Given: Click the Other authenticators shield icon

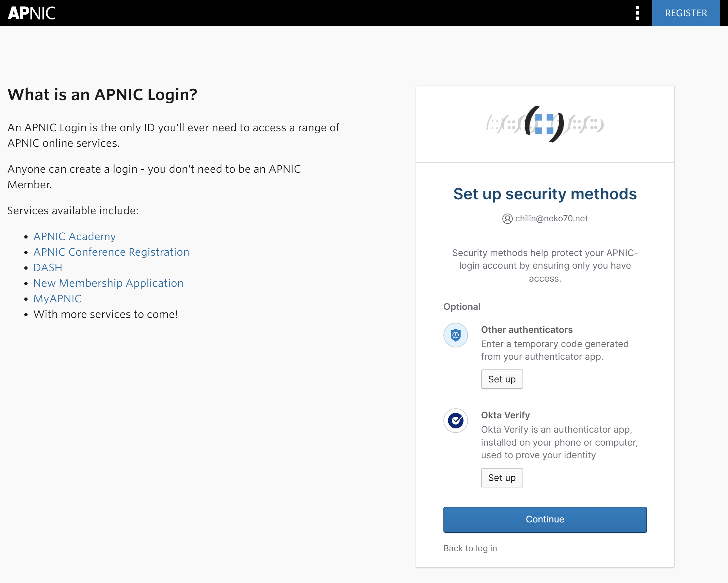Looking at the screenshot, I should coord(455,335).
